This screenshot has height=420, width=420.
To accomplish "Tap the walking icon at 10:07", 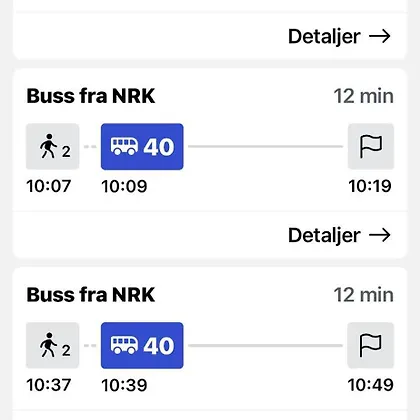I will pyautogui.click(x=53, y=146).
